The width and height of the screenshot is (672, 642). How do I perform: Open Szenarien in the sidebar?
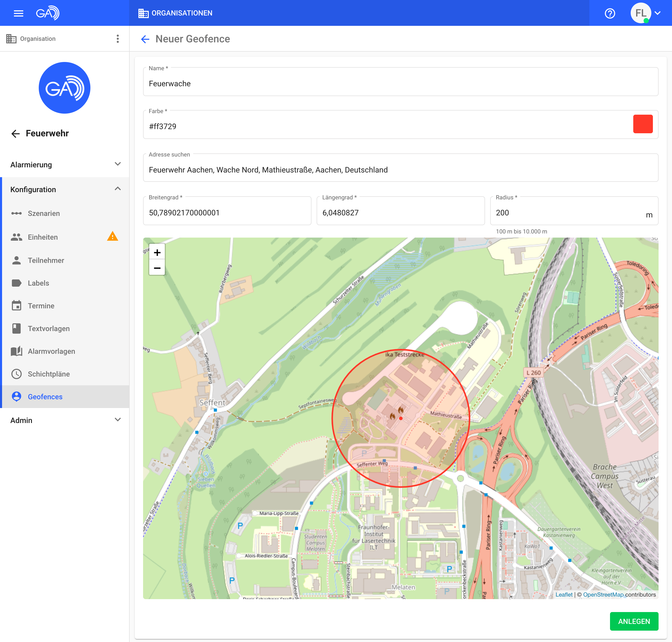point(43,213)
